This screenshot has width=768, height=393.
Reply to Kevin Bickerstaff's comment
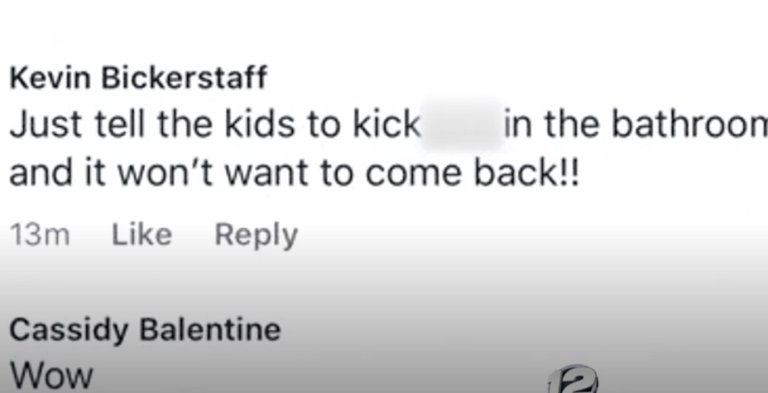[256, 237]
